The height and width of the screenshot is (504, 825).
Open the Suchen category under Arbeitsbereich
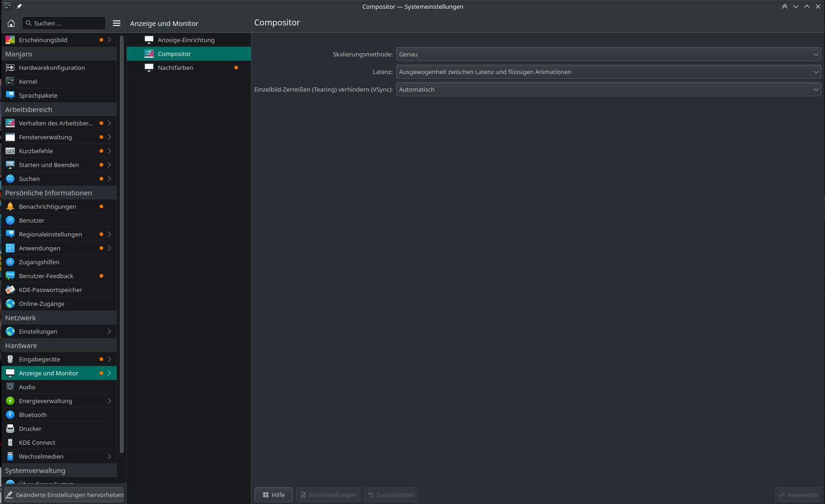(59, 179)
